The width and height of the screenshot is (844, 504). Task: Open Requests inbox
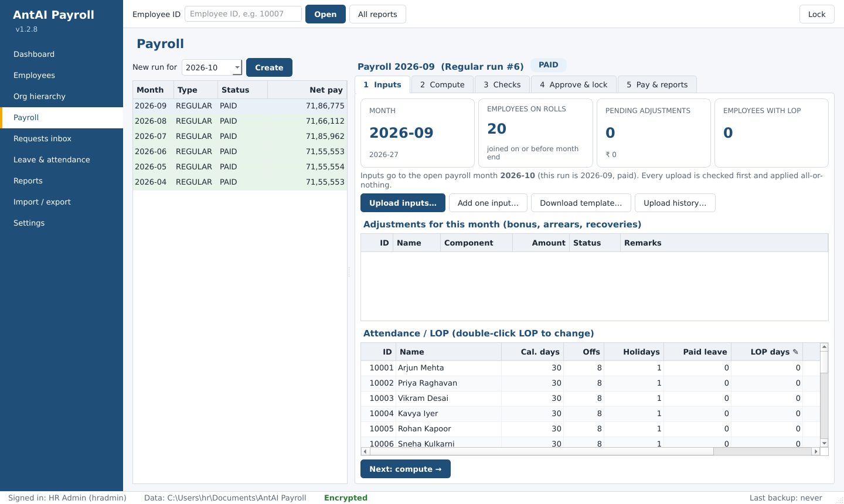[x=62, y=138]
